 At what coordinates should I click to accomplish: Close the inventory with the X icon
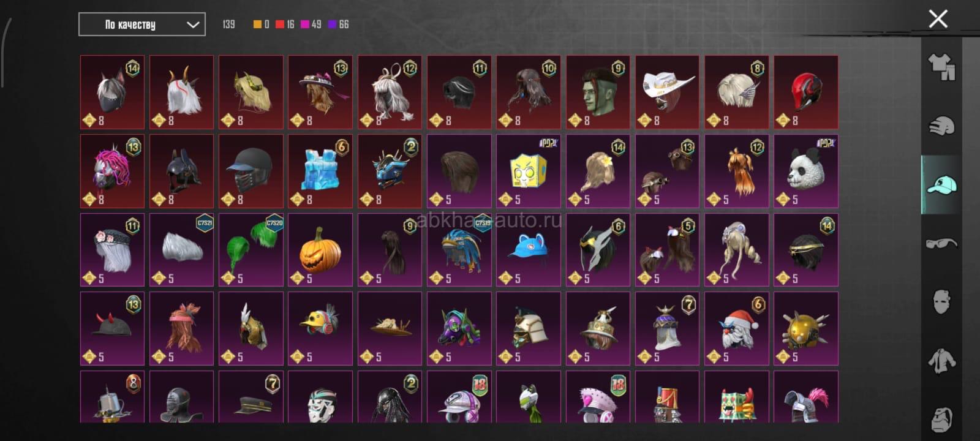pyautogui.click(x=938, y=19)
